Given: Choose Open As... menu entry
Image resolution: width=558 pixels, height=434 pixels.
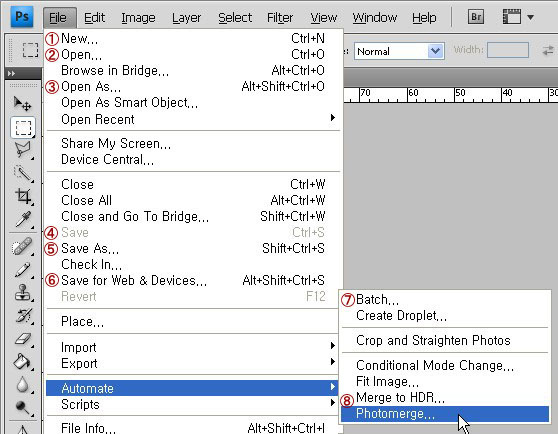Looking at the screenshot, I should tap(193, 86).
